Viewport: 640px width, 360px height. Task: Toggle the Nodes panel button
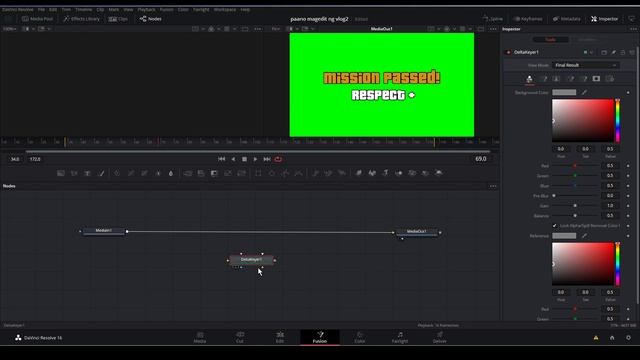(x=151, y=19)
